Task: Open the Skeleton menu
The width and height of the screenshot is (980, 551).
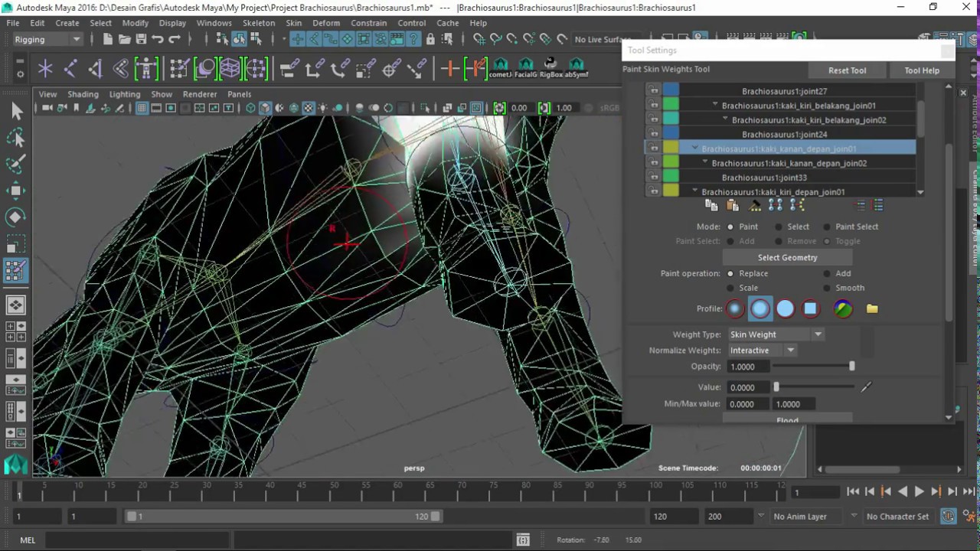Action: point(259,23)
